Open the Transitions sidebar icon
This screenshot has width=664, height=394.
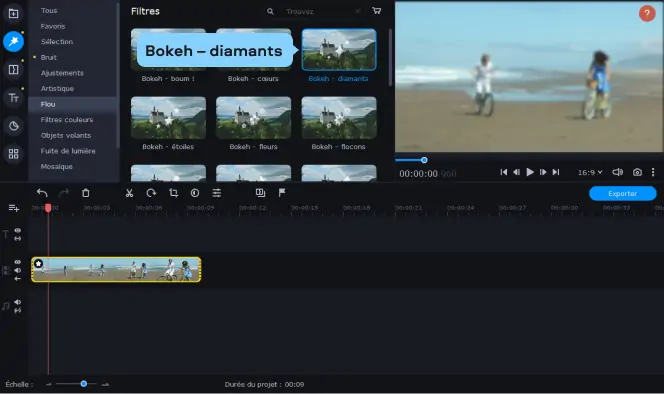click(x=13, y=69)
